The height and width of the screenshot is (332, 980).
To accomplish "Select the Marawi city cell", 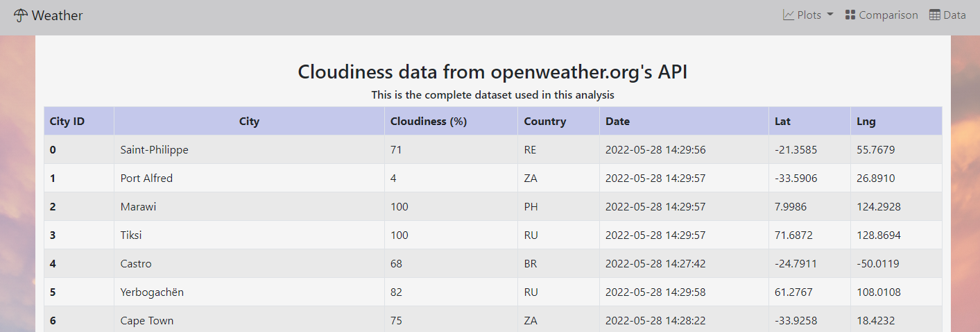I will [249, 206].
